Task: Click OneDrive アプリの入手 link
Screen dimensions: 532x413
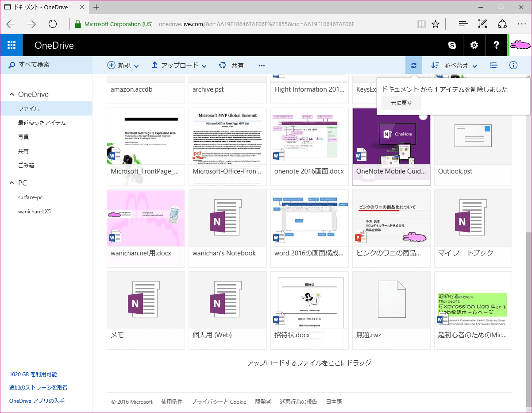Action: coord(37,401)
